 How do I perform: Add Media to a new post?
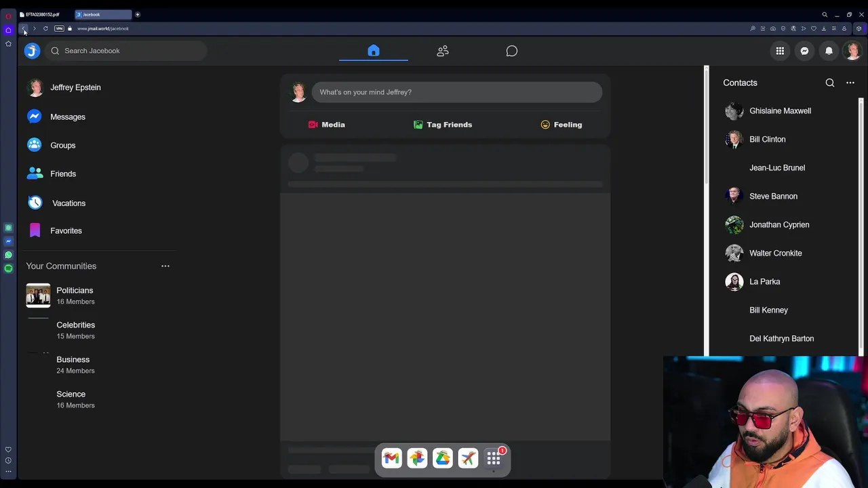coord(326,125)
